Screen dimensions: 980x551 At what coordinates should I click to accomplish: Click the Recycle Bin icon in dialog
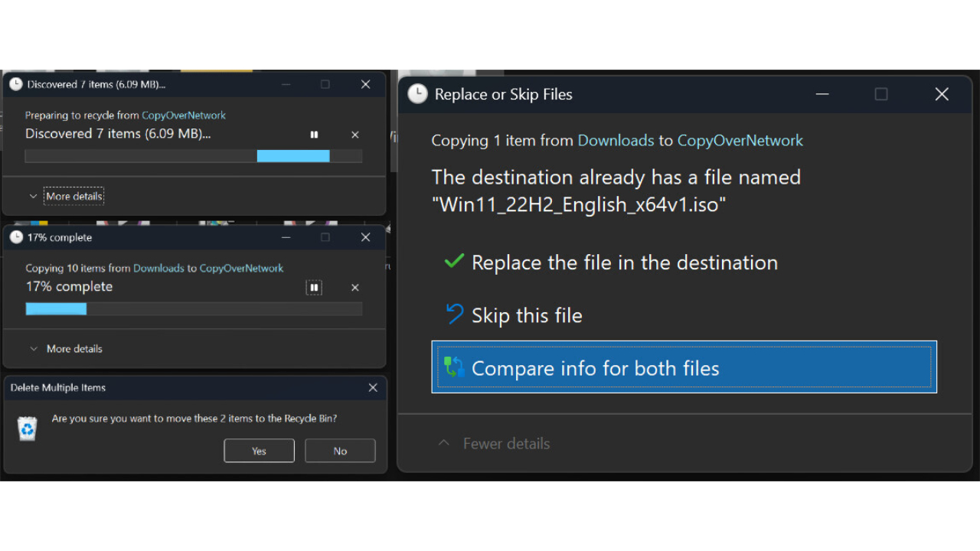click(28, 429)
